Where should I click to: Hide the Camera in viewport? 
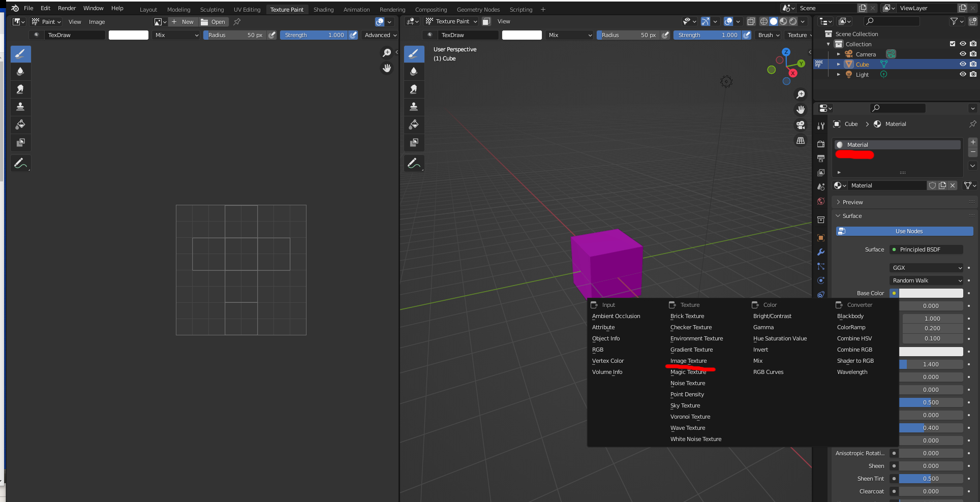(963, 54)
